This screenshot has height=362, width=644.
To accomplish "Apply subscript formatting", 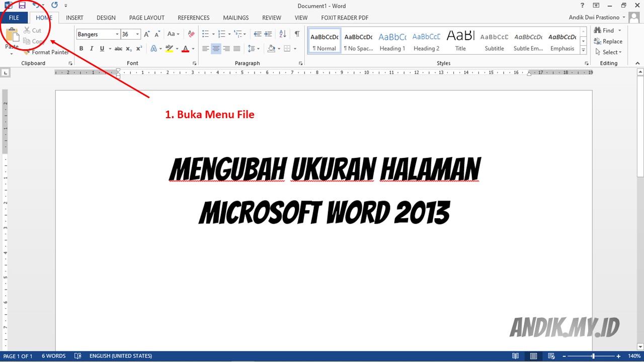I will 129,49.
